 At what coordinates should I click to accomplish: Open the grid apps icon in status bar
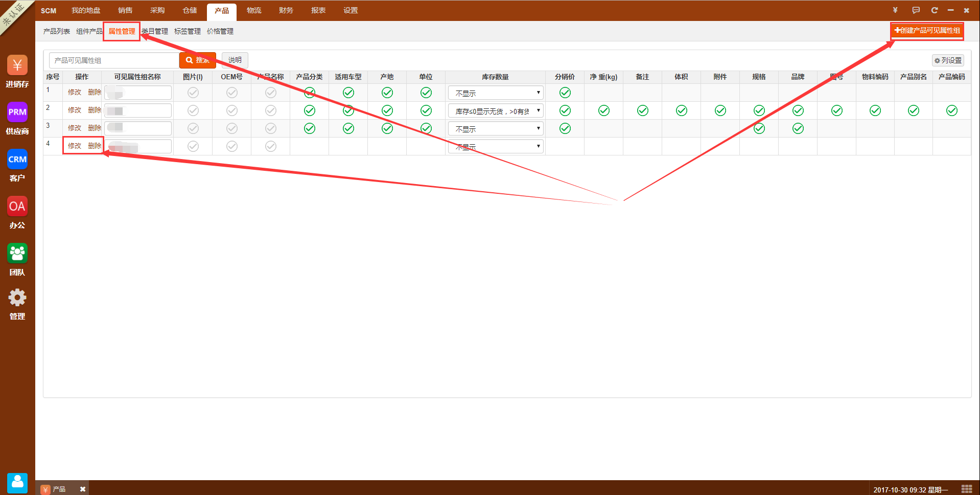967,489
